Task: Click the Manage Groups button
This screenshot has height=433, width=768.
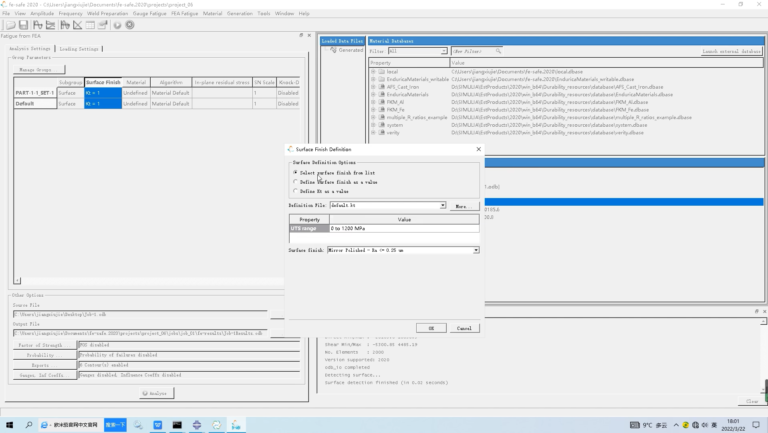Action: [x=39, y=70]
